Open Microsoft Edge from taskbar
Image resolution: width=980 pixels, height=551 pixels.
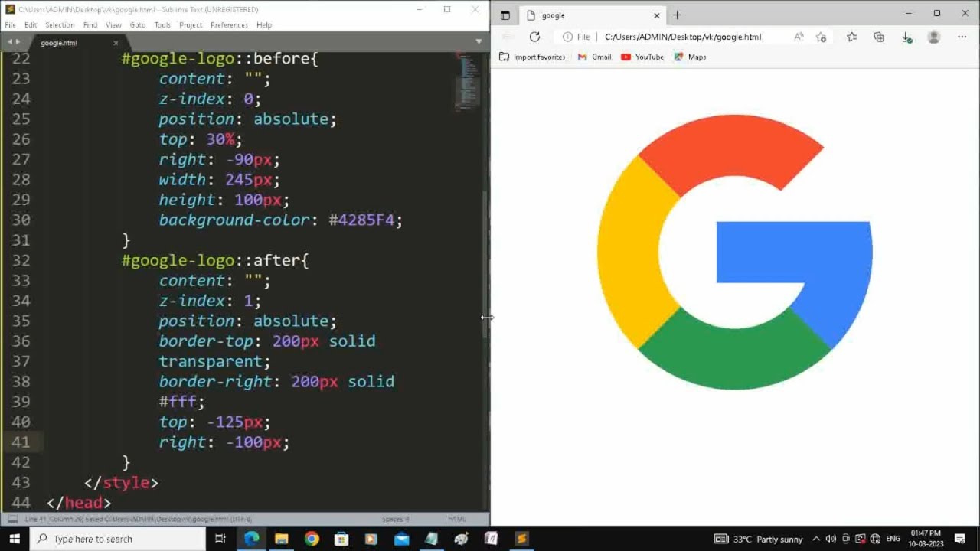(252, 539)
